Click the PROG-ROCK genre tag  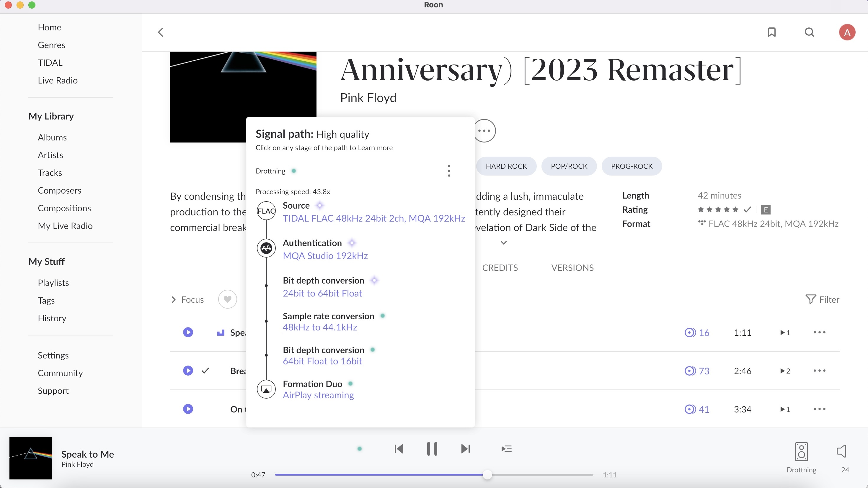[x=632, y=166]
